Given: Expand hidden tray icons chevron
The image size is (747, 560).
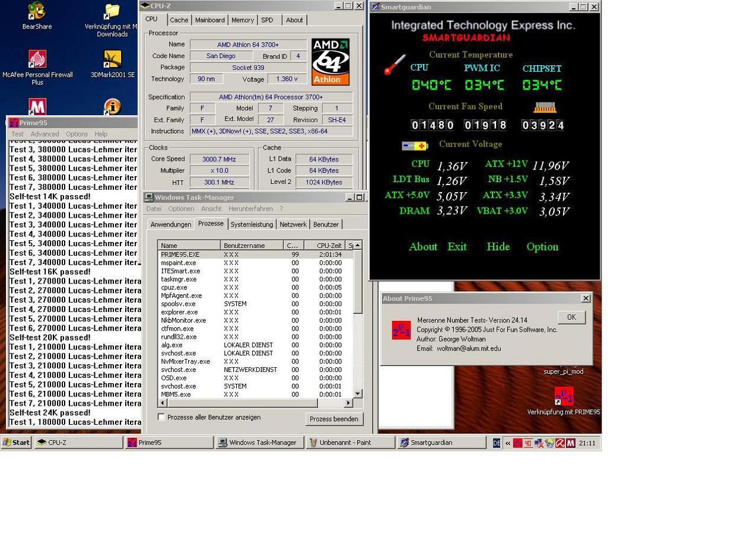Looking at the screenshot, I should click(x=508, y=443).
